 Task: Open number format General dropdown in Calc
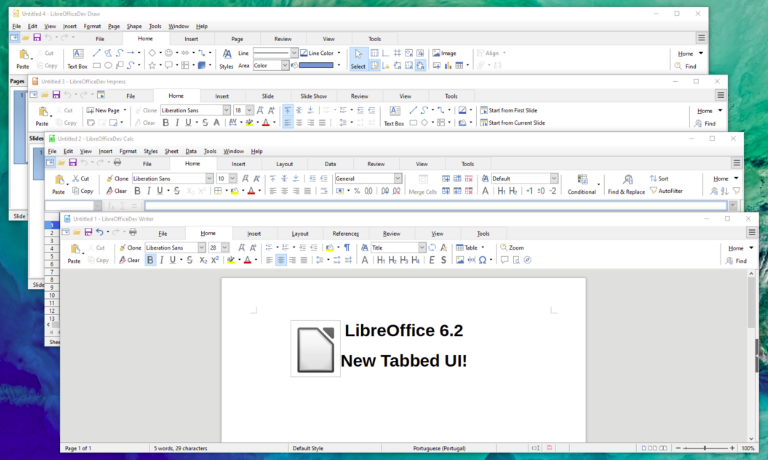pos(398,178)
